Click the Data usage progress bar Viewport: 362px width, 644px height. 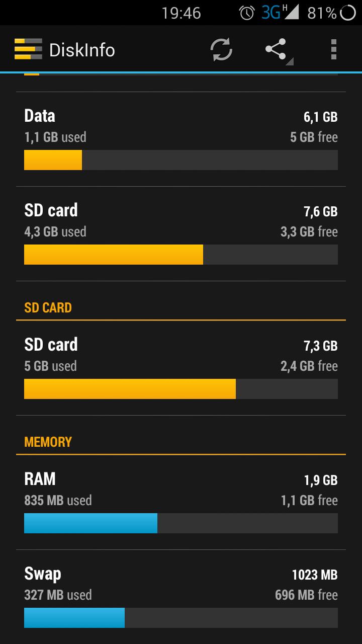tap(181, 160)
